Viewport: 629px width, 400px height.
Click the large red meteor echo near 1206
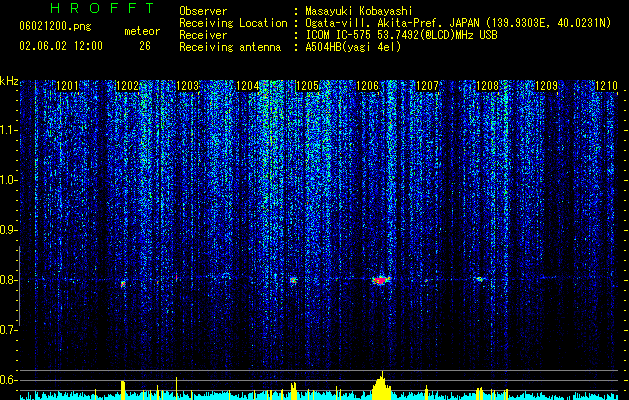coord(381,280)
